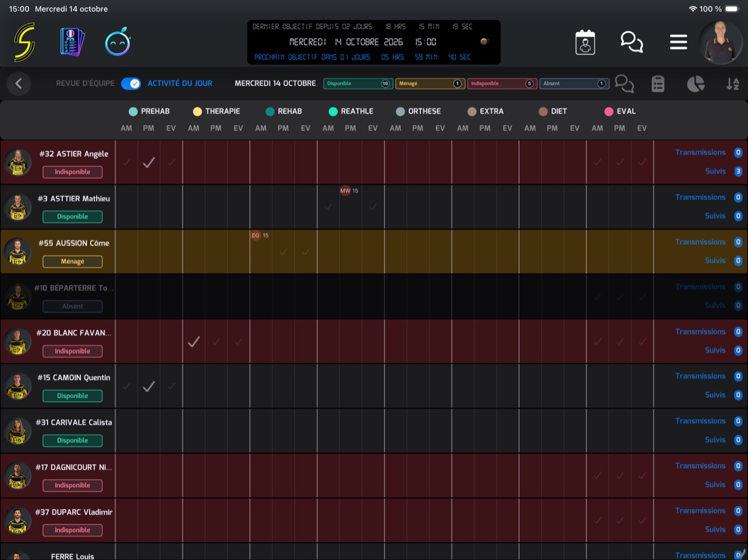The image size is (748, 560).
Task: Open the discussions icon in the toolbar
Action: tap(624, 83)
